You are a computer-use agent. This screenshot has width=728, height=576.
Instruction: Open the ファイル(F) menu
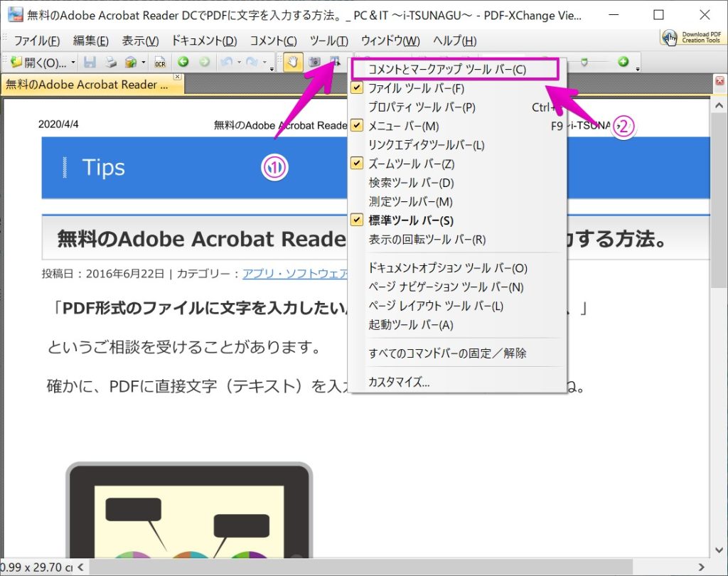37,41
